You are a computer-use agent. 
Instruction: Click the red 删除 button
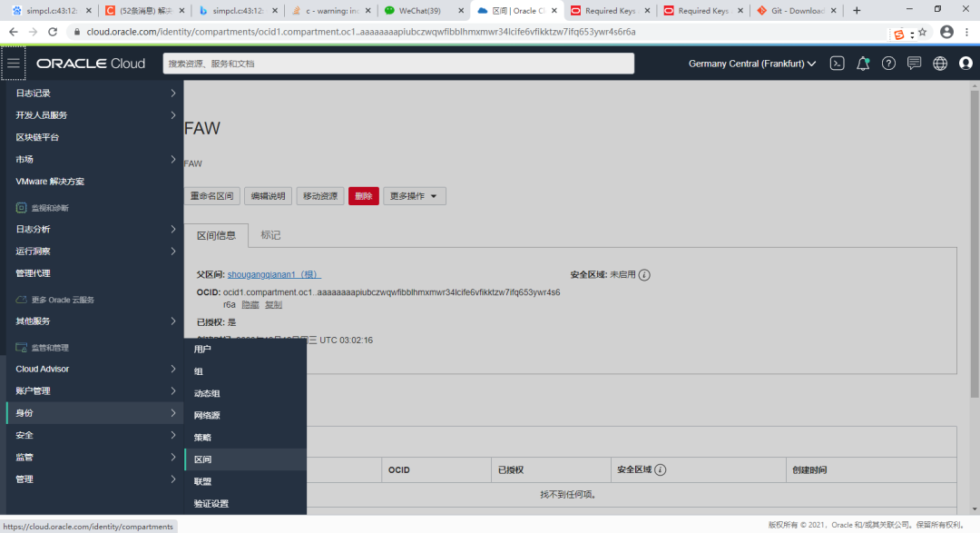click(364, 196)
